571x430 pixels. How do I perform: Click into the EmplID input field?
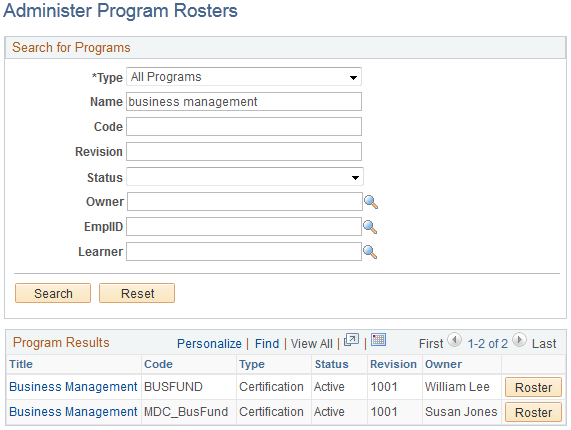244,227
